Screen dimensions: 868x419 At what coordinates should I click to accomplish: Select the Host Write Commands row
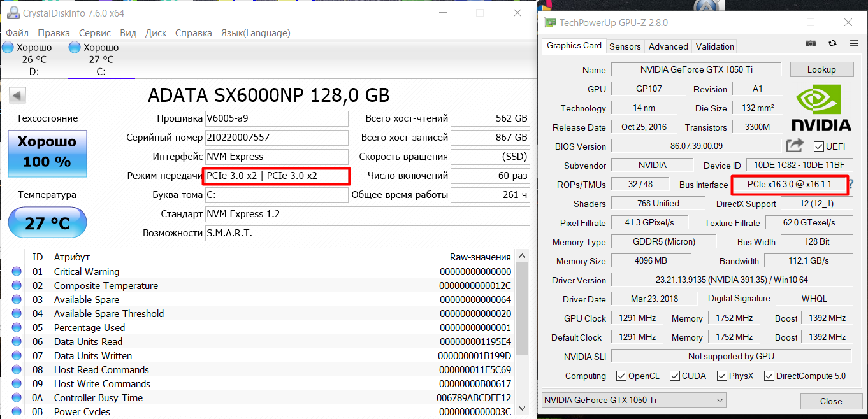(261, 384)
